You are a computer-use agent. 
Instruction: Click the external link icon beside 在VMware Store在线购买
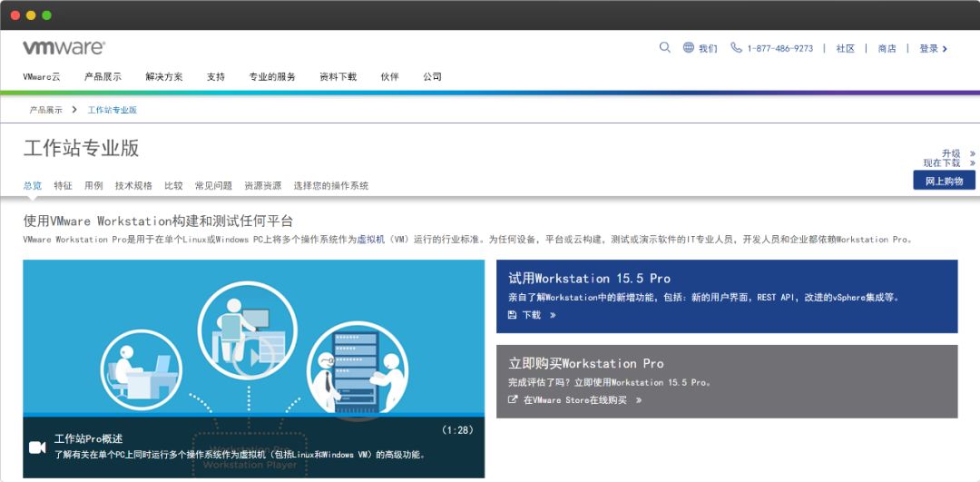513,399
